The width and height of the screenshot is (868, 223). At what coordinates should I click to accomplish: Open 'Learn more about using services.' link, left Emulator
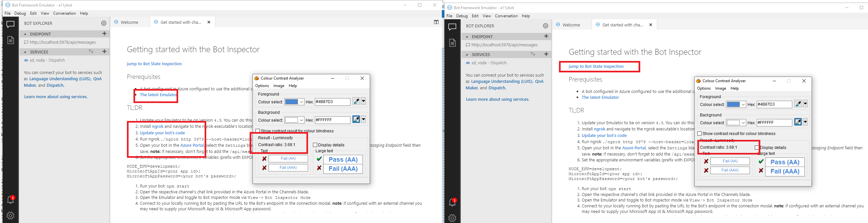click(55, 97)
